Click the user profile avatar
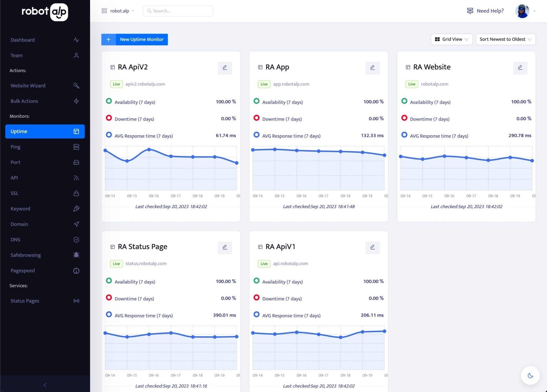The height and width of the screenshot is (392, 547). tap(522, 11)
